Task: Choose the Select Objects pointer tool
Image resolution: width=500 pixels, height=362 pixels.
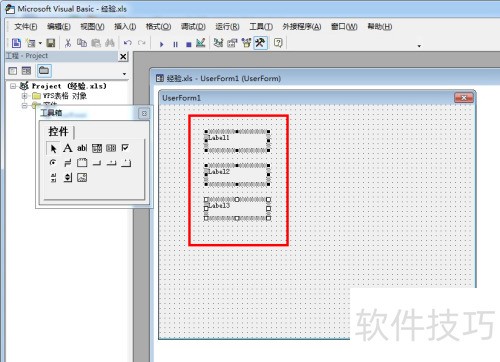Action: point(53,148)
